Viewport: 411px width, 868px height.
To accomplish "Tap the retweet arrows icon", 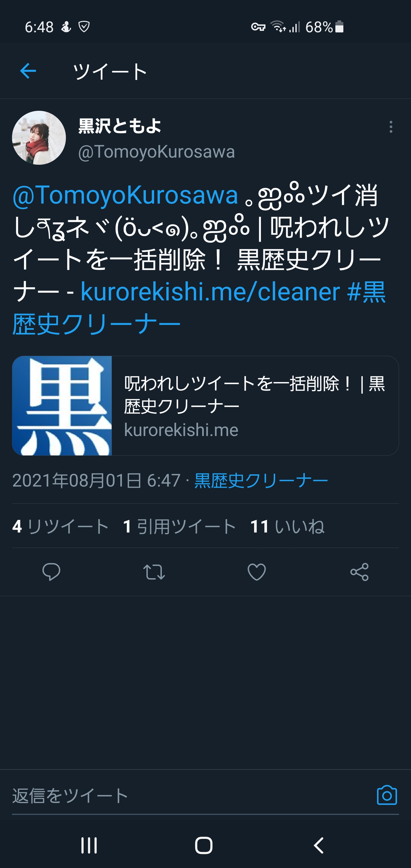I will click(154, 572).
